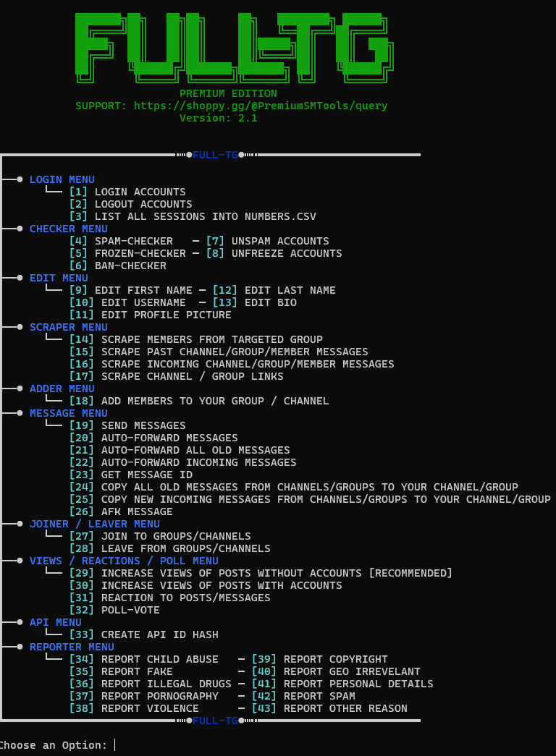Click the support link shoppy.gg/@PremiumSMTools/query
This screenshot has height=756, width=556.
pos(261,106)
